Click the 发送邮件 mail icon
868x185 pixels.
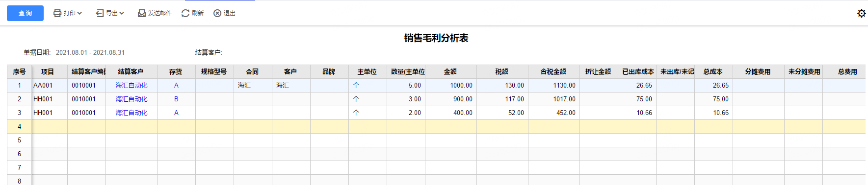(142, 13)
